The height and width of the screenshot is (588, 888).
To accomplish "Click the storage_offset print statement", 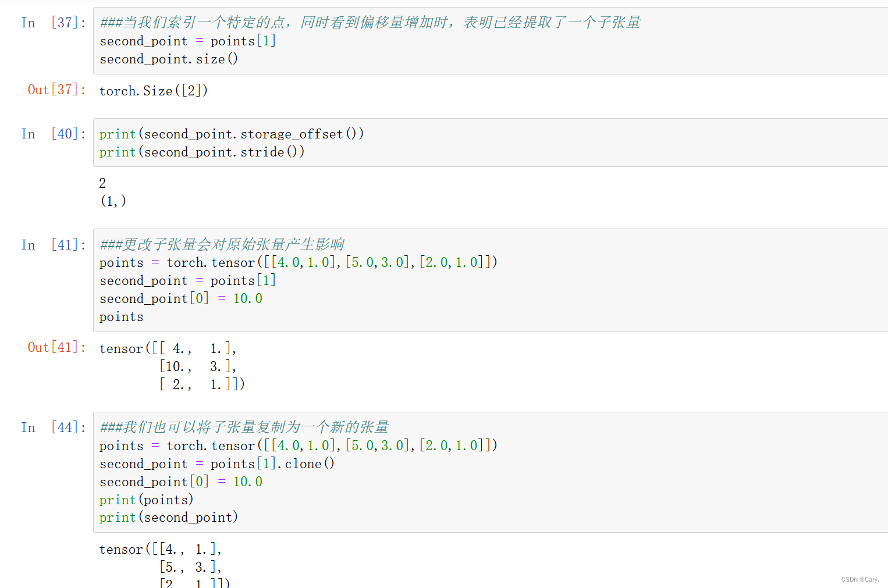I will pyautogui.click(x=231, y=134).
